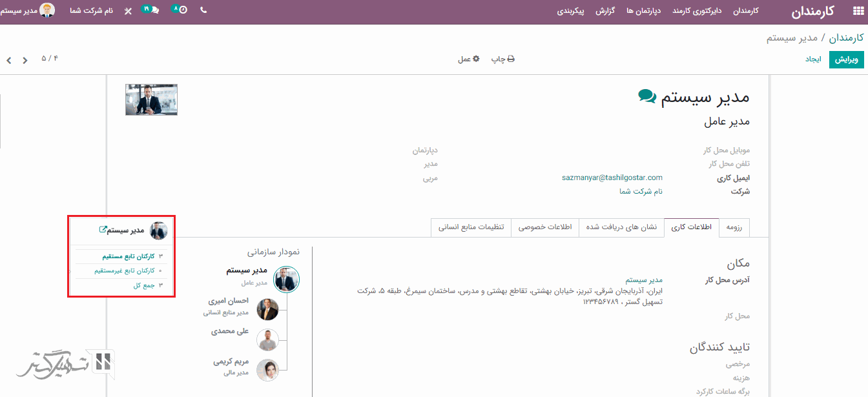
Task: Switch to the تنظیمات منابع انسانی tab
Action: point(471,227)
